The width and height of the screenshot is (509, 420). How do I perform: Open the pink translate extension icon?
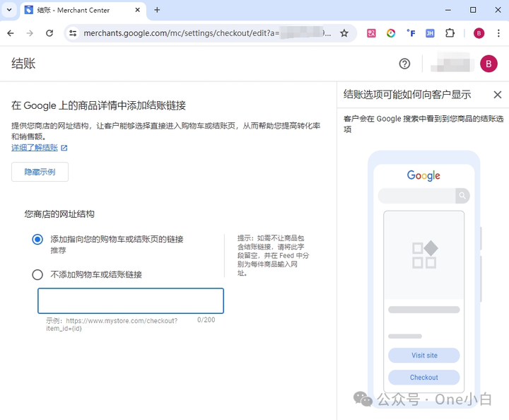coord(371,33)
